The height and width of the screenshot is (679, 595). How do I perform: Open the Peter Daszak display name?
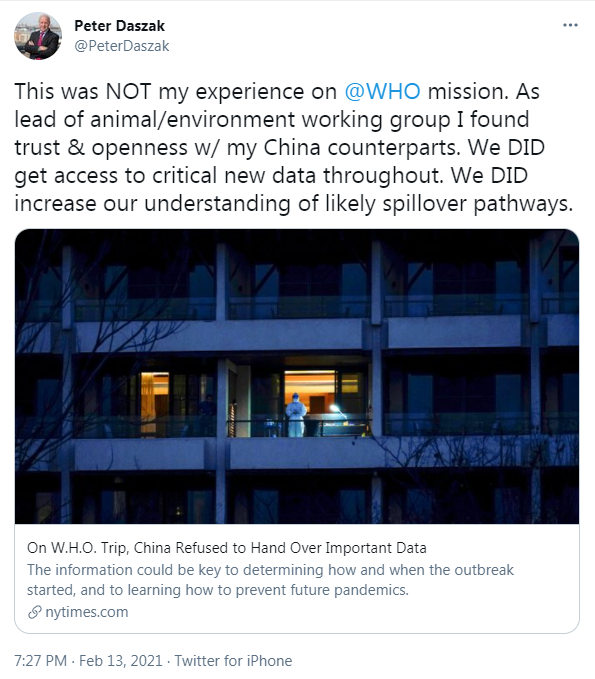tap(120, 26)
